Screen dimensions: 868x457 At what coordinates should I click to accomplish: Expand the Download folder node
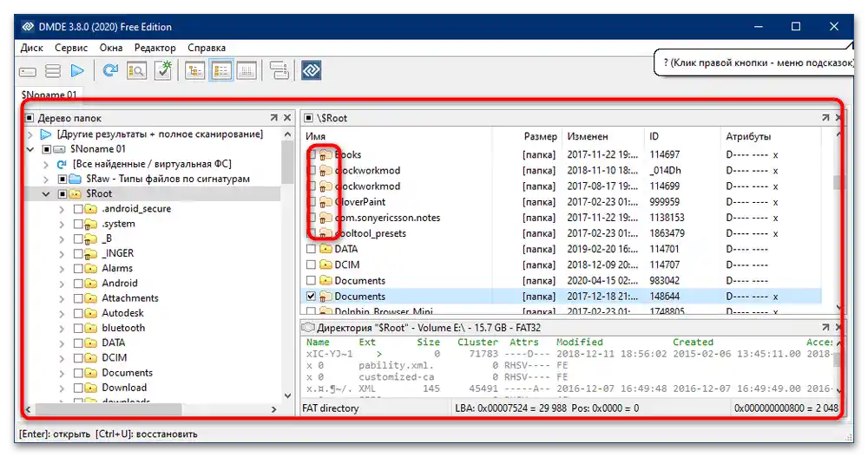(x=62, y=388)
